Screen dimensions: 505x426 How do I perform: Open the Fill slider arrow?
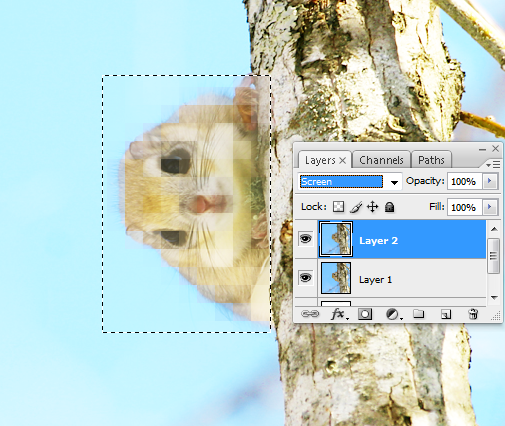click(x=490, y=207)
